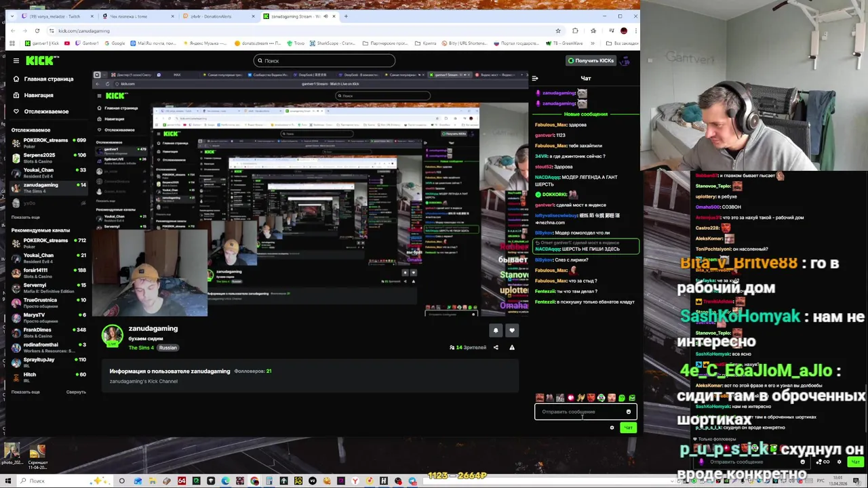This screenshot has width=868, height=488.
Task: Open the Windows Start button
Action: 8,481
